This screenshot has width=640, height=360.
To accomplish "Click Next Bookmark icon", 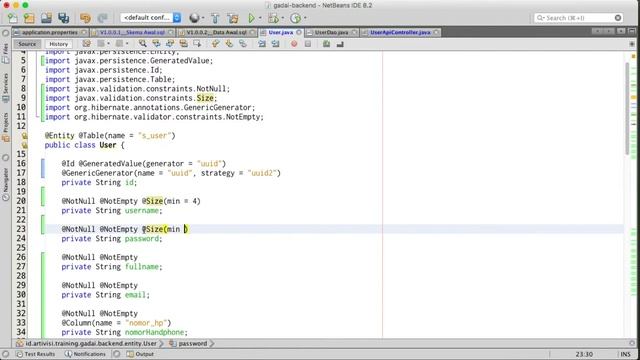I will 229,44.
